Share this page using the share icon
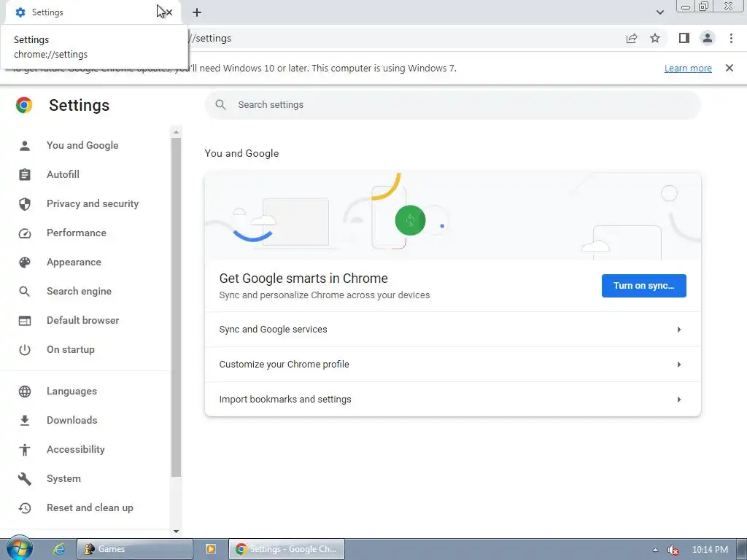 click(x=632, y=38)
